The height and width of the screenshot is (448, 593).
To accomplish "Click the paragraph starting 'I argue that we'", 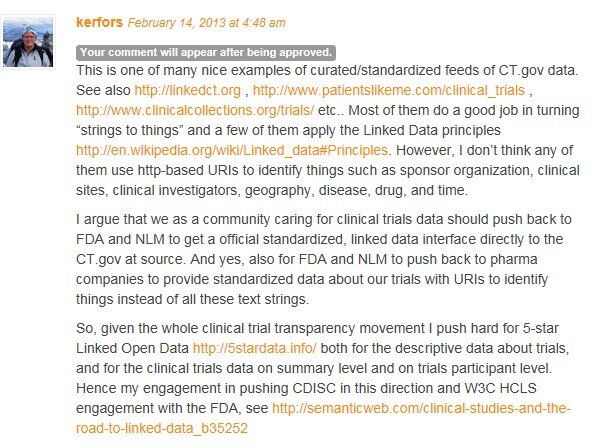I will pyautogui.click(x=324, y=259).
